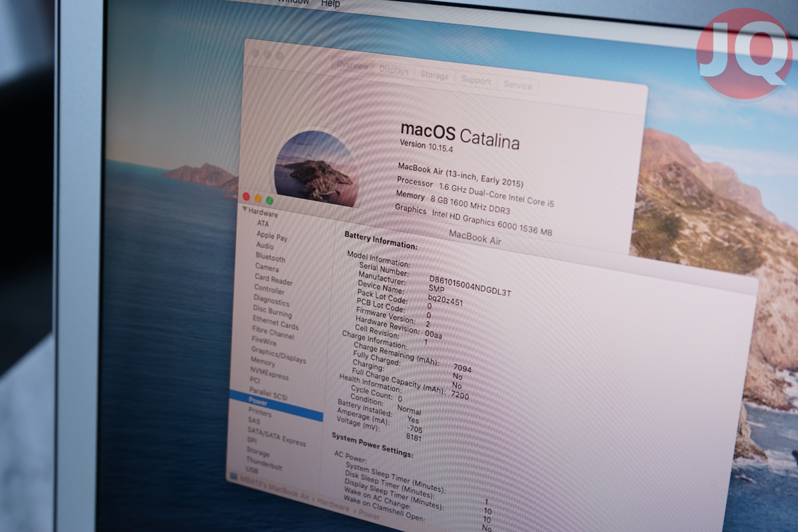The height and width of the screenshot is (532, 798).
Task: Select Memory in the Hardware sidebar
Action: tap(263, 362)
